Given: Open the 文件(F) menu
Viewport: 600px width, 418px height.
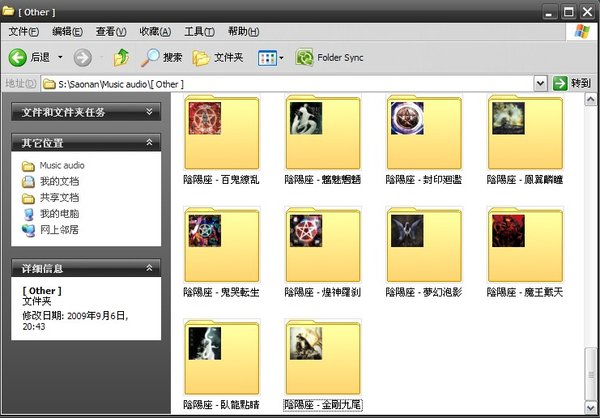Looking at the screenshot, I should point(23,31).
